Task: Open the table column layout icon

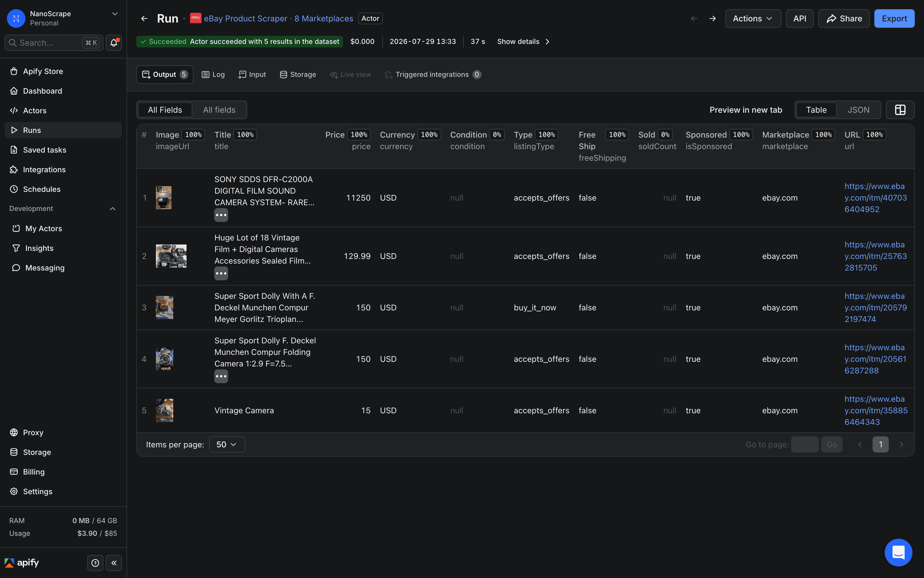Action: coord(900,110)
